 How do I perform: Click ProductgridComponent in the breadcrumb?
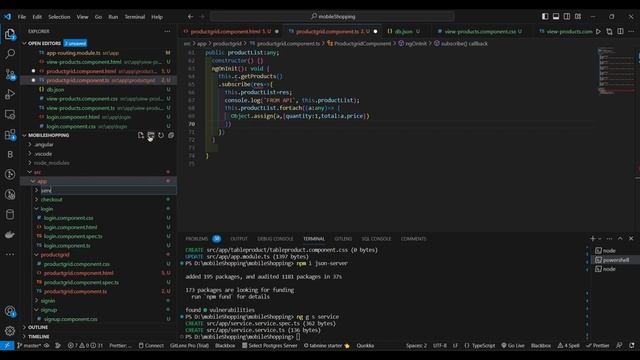(x=362, y=44)
